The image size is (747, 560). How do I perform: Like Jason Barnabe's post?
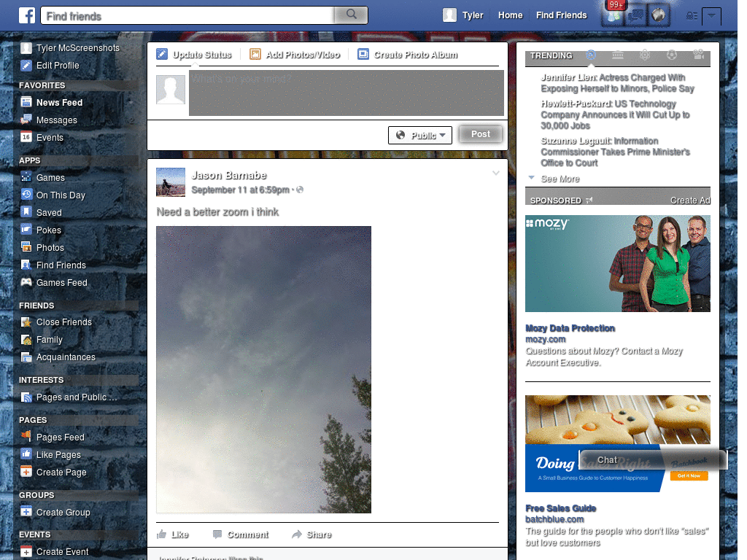pyautogui.click(x=172, y=534)
